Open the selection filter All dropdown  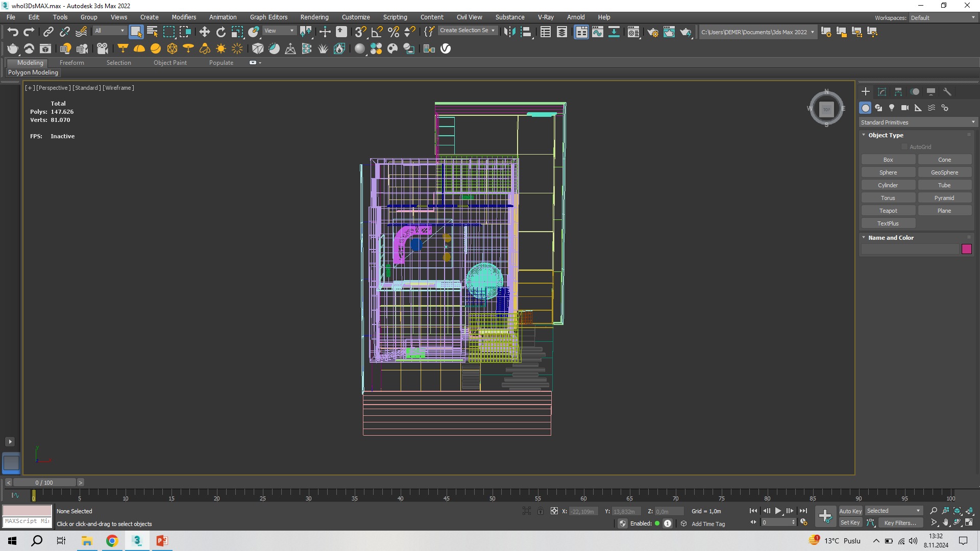[109, 31]
